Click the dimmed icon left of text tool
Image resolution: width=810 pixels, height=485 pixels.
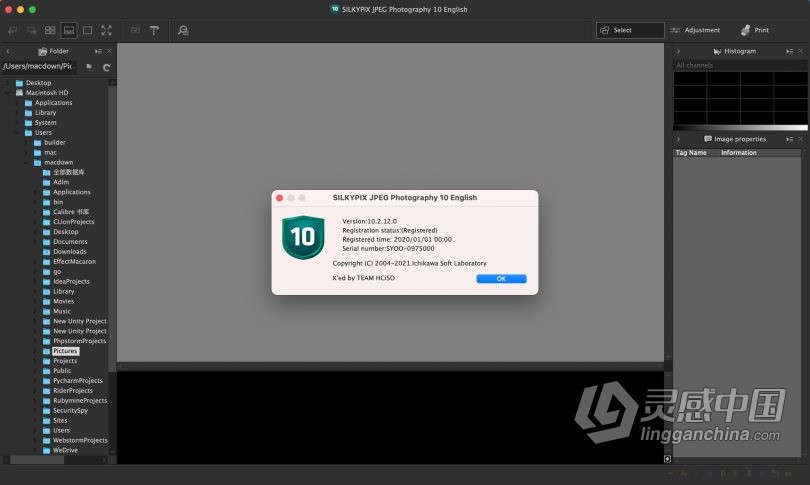[x=135, y=30]
